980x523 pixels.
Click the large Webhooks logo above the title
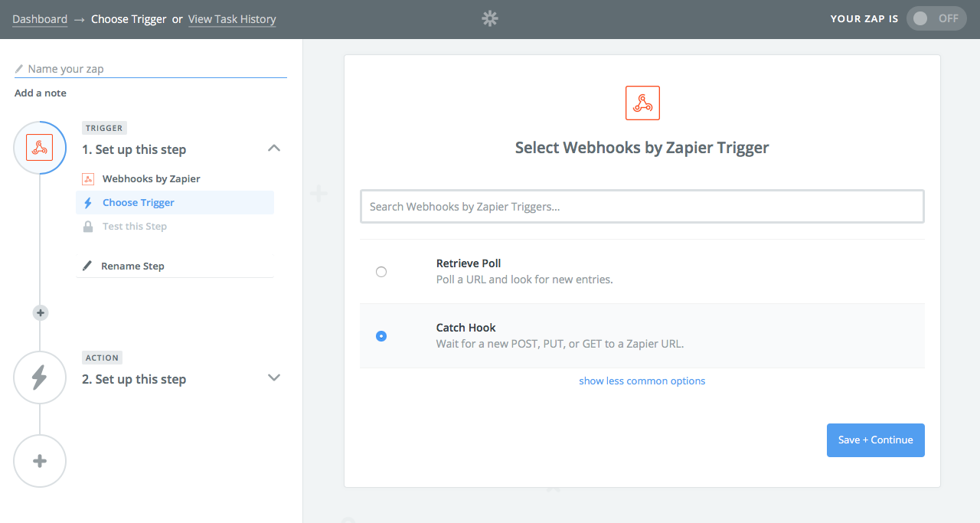642,103
